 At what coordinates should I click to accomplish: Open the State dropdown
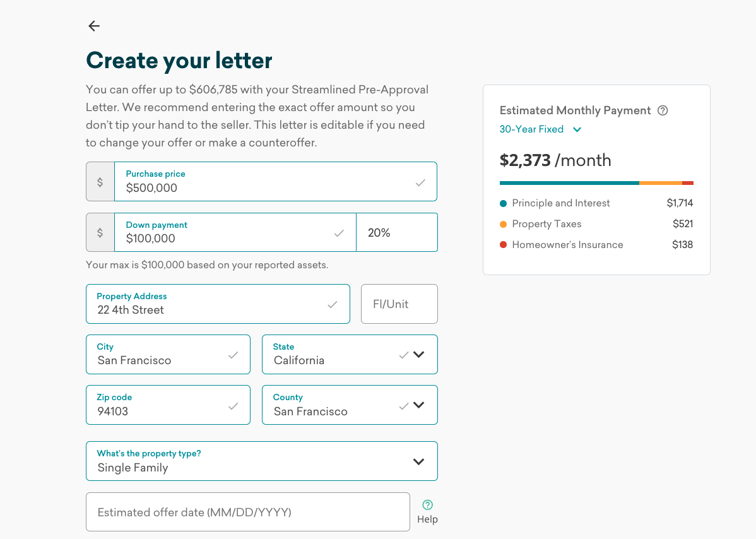(418, 355)
